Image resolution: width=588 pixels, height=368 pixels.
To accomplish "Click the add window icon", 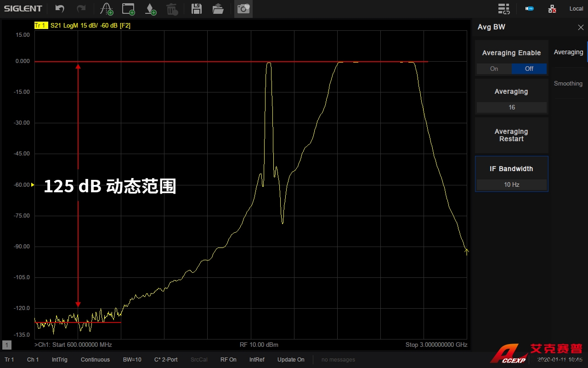I will (129, 9).
